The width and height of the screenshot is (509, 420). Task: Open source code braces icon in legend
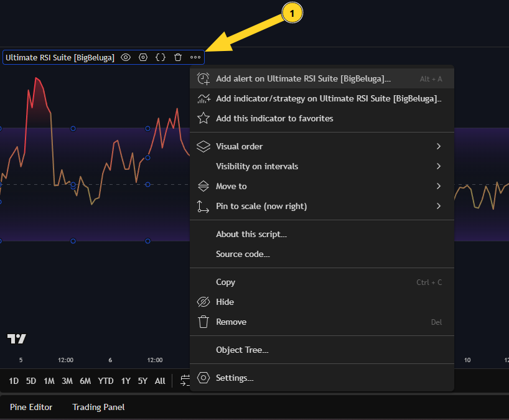click(x=161, y=57)
